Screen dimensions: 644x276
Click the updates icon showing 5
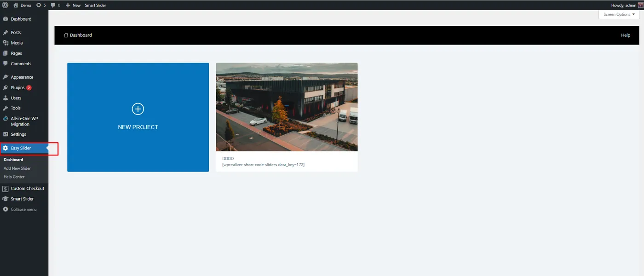point(39,5)
